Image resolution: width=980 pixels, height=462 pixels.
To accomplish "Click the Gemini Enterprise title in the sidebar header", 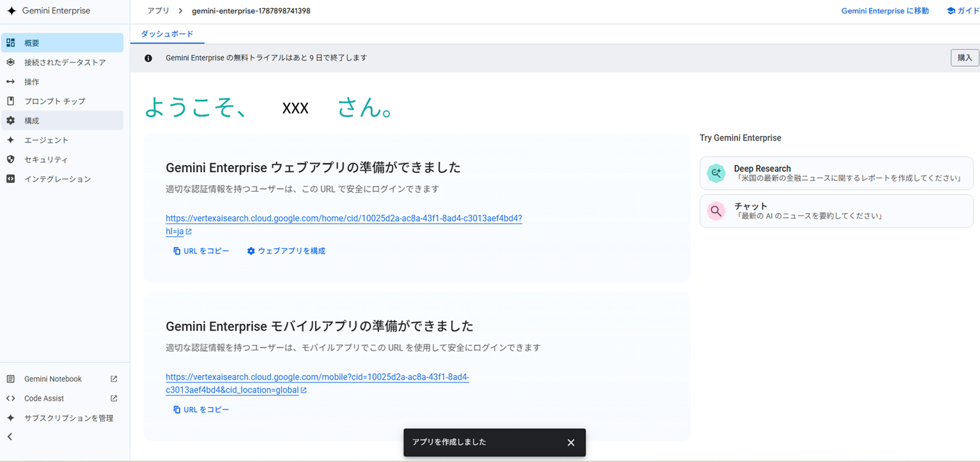I will coord(56,11).
